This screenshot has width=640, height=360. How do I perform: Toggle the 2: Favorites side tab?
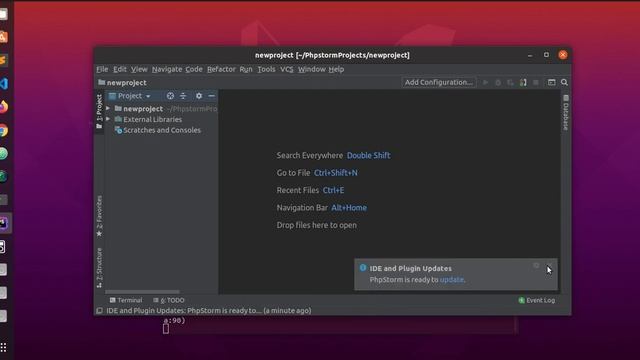coord(99,216)
